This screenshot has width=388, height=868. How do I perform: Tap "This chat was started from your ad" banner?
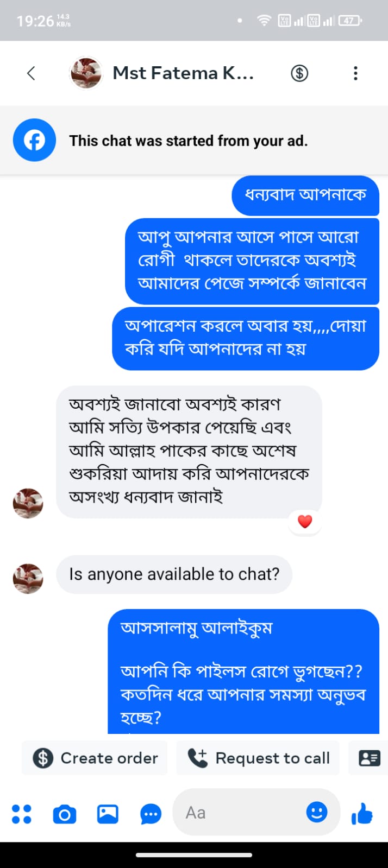[188, 141]
